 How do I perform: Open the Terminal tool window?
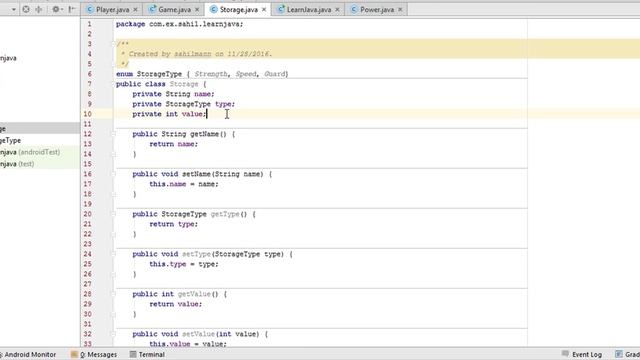tap(147, 354)
